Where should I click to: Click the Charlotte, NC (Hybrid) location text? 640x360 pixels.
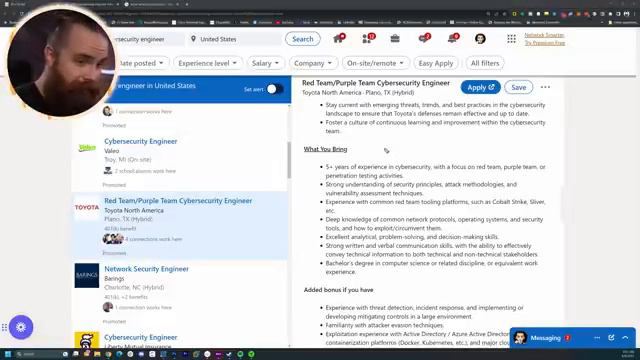point(134,287)
